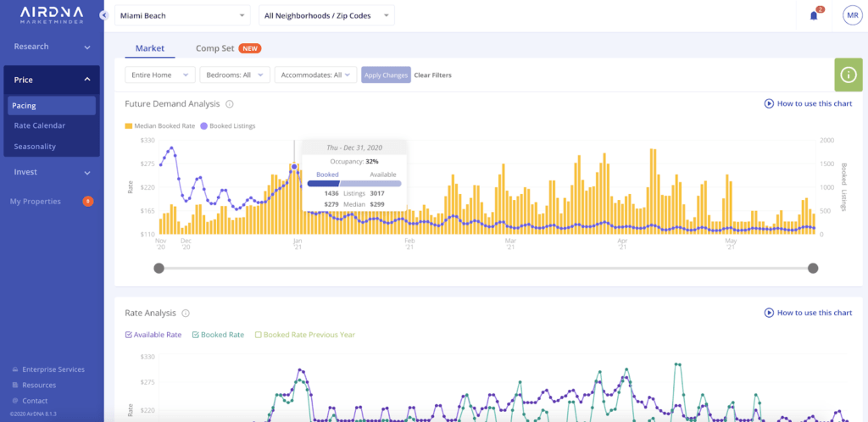Click the Clear Filters link

coord(433,75)
